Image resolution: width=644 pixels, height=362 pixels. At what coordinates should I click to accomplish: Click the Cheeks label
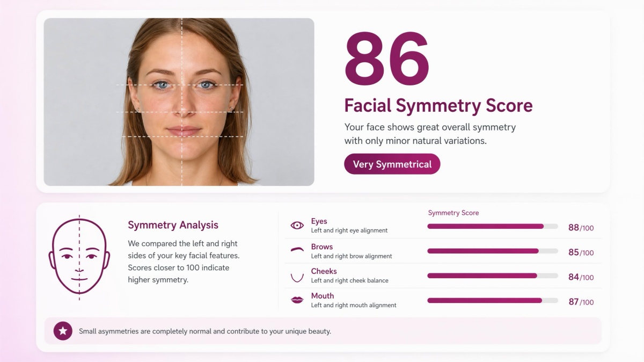pos(324,271)
